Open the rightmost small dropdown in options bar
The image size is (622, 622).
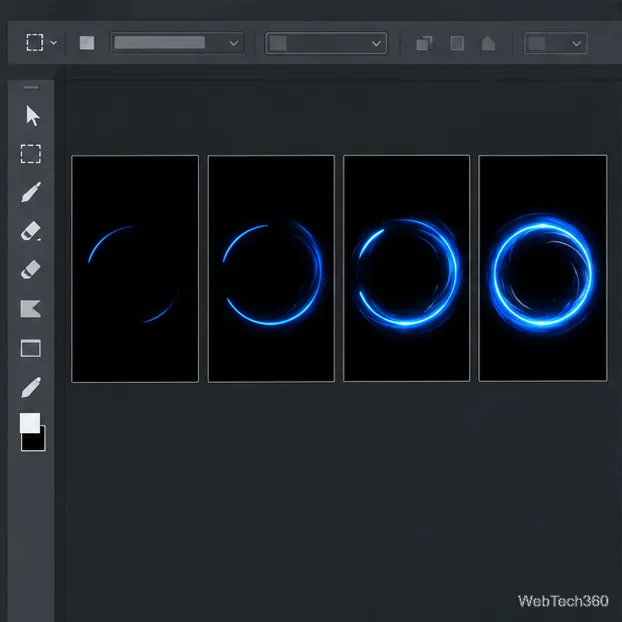pyautogui.click(x=555, y=43)
